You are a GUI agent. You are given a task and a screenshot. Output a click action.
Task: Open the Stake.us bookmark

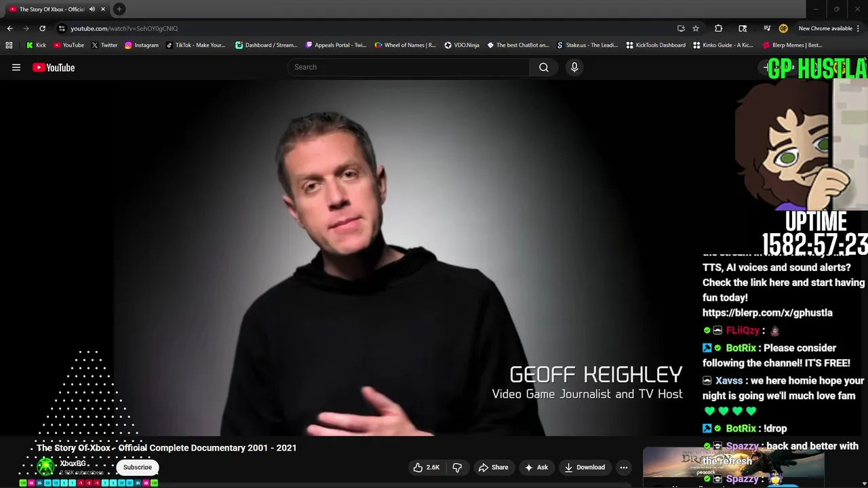pos(587,45)
